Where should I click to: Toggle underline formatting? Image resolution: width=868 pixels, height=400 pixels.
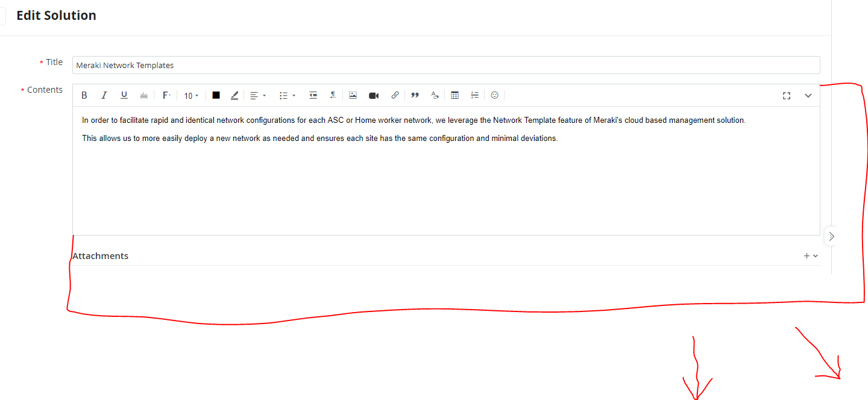click(124, 95)
